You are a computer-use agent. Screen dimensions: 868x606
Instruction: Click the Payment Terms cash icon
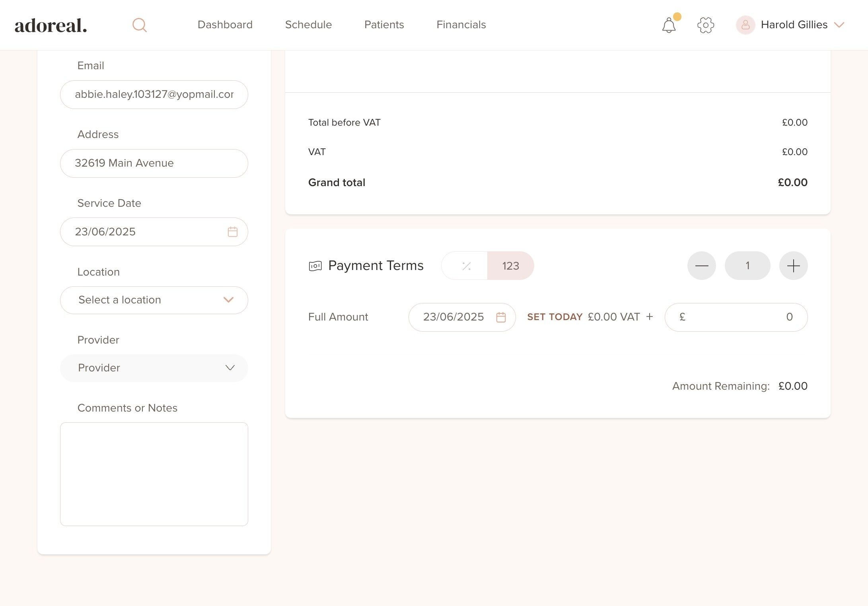coord(315,266)
